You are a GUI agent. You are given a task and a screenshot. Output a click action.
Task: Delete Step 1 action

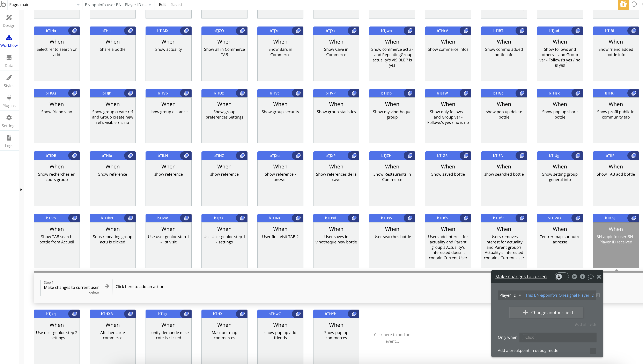pyautogui.click(x=94, y=293)
